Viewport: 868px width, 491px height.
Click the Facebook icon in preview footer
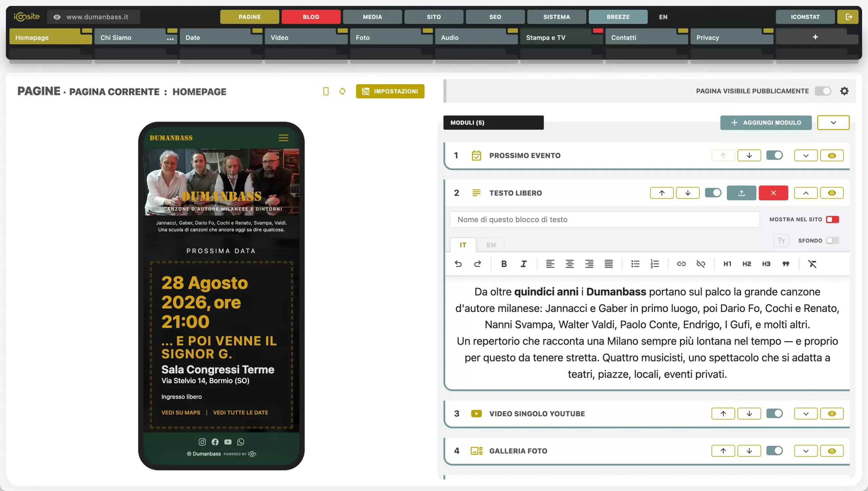click(215, 442)
